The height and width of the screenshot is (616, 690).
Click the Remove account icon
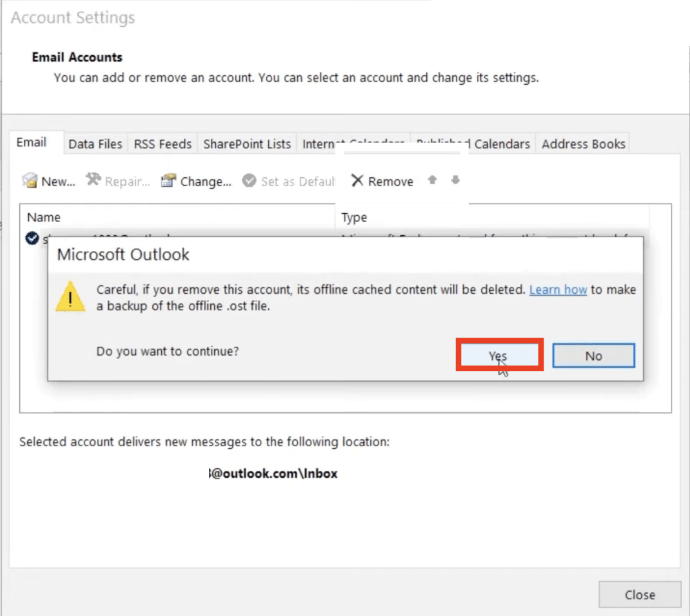pos(357,180)
